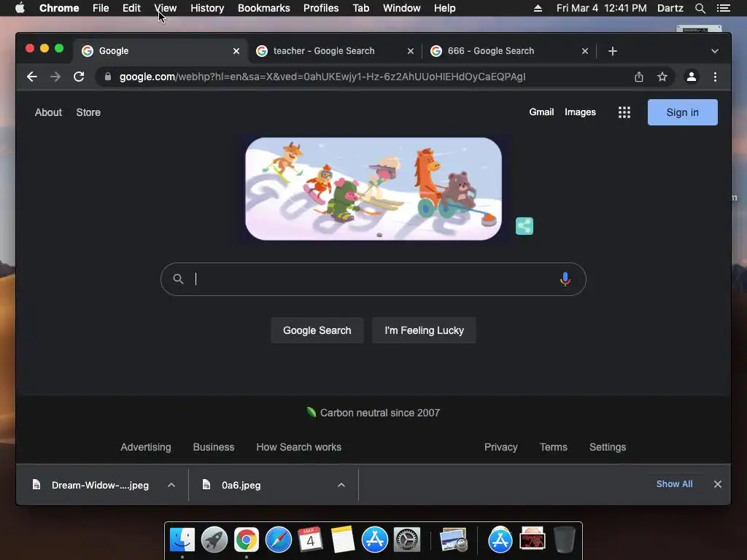Image resolution: width=747 pixels, height=560 pixels.
Task: Share the Google Doodle
Action: click(x=524, y=226)
